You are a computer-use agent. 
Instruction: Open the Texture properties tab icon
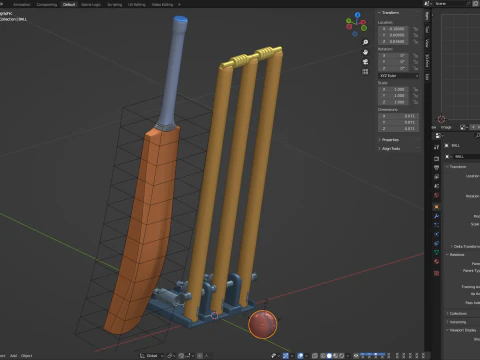[436, 273]
